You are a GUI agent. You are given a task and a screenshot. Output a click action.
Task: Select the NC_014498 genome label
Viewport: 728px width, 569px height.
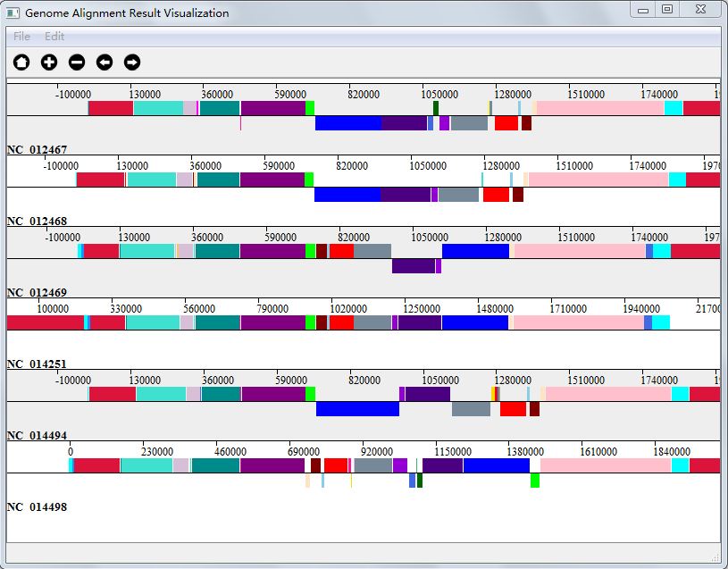coord(38,506)
